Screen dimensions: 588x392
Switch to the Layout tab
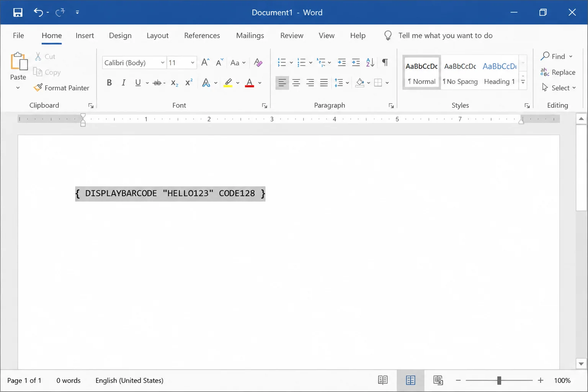[157, 36]
